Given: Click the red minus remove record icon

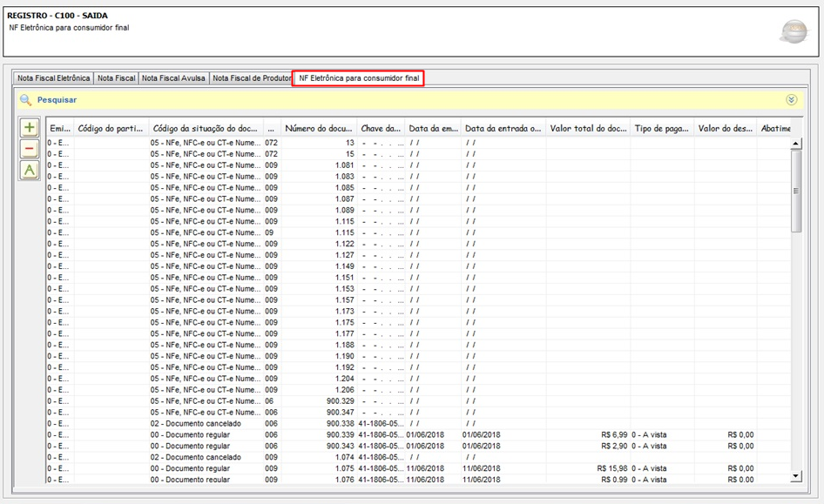Looking at the screenshot, I should pyautogui.click(x=30, y=149).
